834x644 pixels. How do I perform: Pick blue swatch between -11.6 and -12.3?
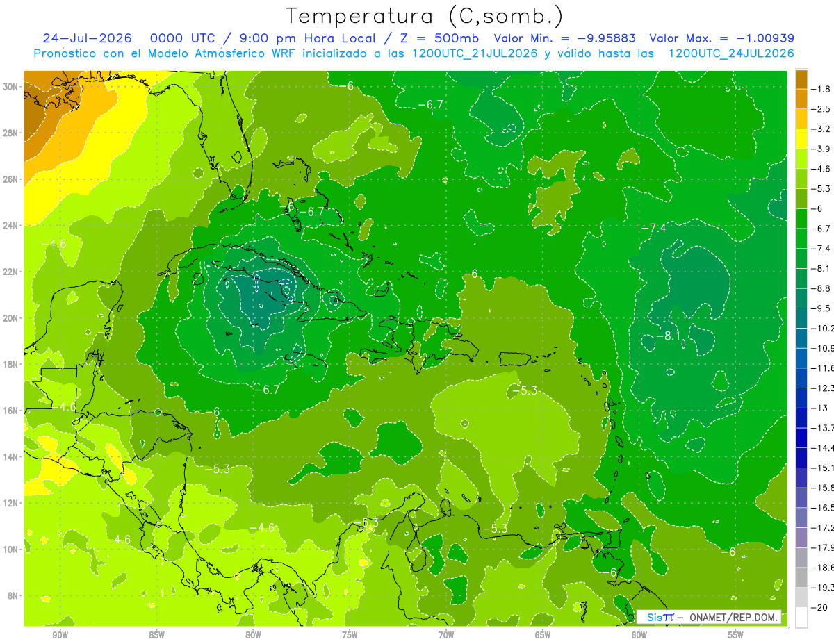(802, 378)
